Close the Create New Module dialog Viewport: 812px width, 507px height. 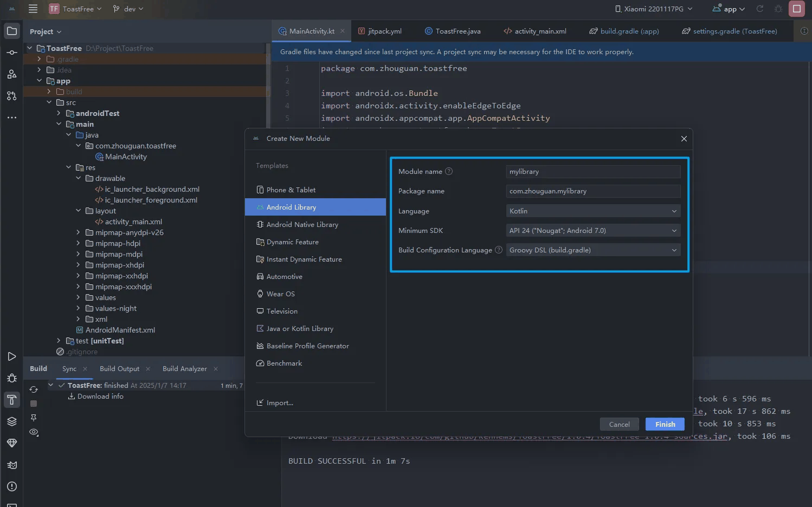point(684,139)
